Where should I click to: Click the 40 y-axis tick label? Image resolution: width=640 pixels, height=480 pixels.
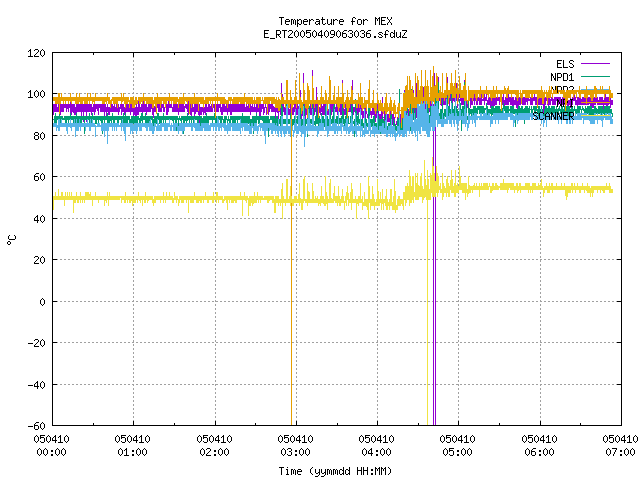[x=39, y=219]
